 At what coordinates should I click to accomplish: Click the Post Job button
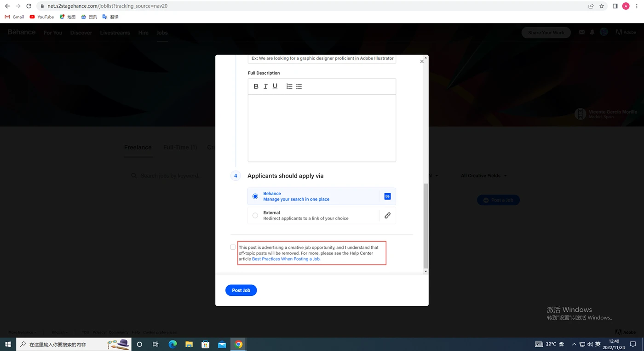coord(241,290)
